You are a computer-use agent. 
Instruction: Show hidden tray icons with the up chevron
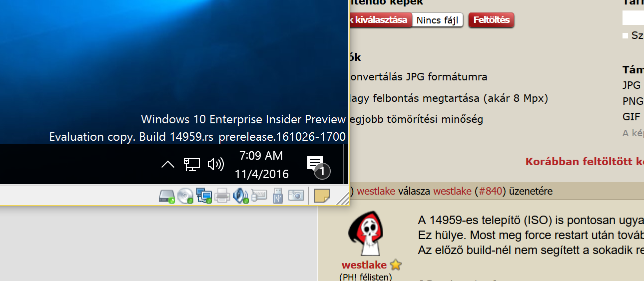pos(168,164)
